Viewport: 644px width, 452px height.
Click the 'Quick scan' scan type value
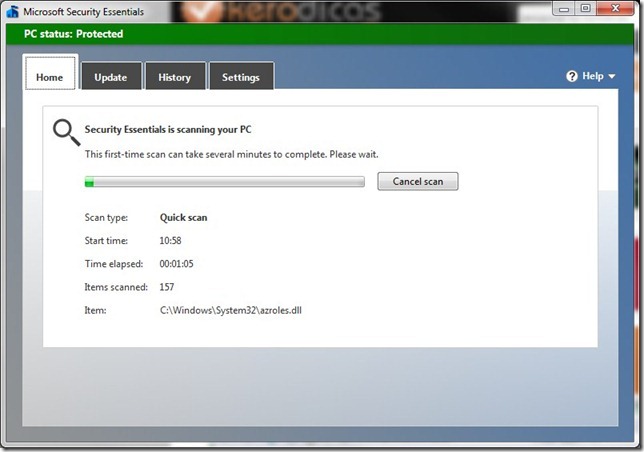coord(183,218)
